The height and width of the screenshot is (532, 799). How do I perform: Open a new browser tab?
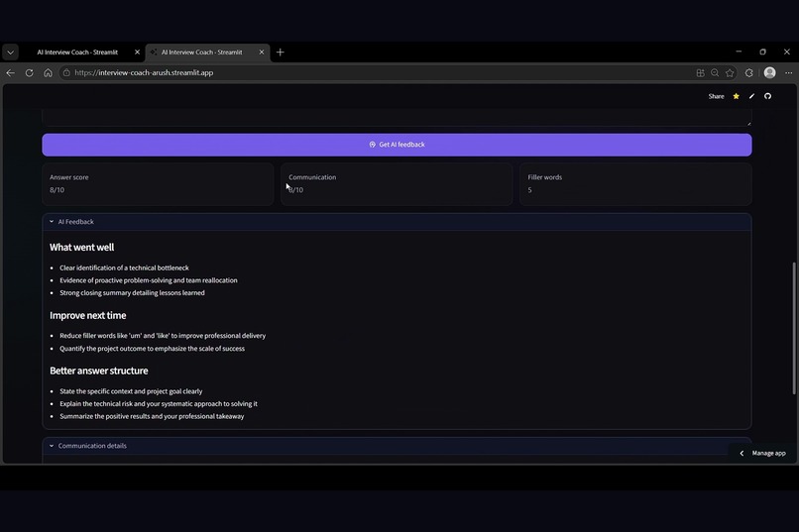pos(281,52)
